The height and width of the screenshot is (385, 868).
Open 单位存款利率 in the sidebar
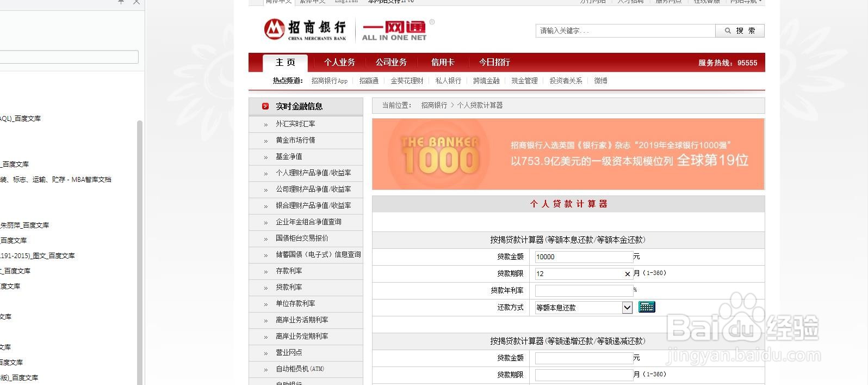295,304
